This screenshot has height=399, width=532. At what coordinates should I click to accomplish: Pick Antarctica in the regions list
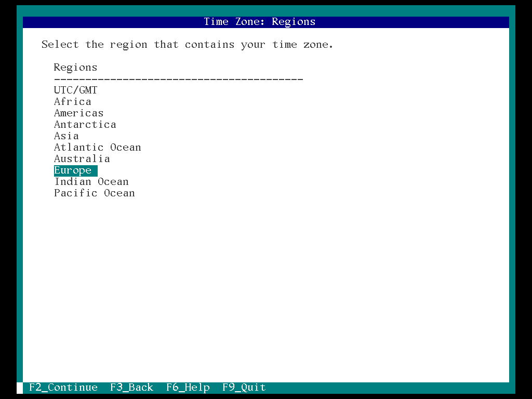coord(85,125)
